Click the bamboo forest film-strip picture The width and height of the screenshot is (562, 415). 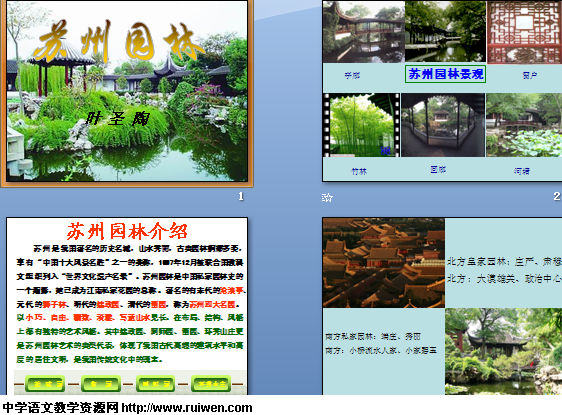coord(361,125)
